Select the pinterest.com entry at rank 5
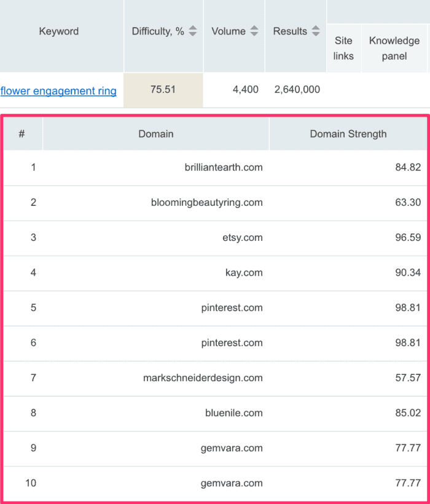430x504 pixels. point(232,308)
